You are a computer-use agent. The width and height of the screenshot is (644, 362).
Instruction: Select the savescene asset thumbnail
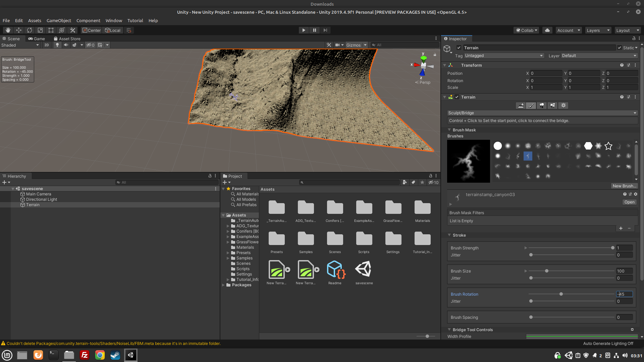[x=364, y=269]
